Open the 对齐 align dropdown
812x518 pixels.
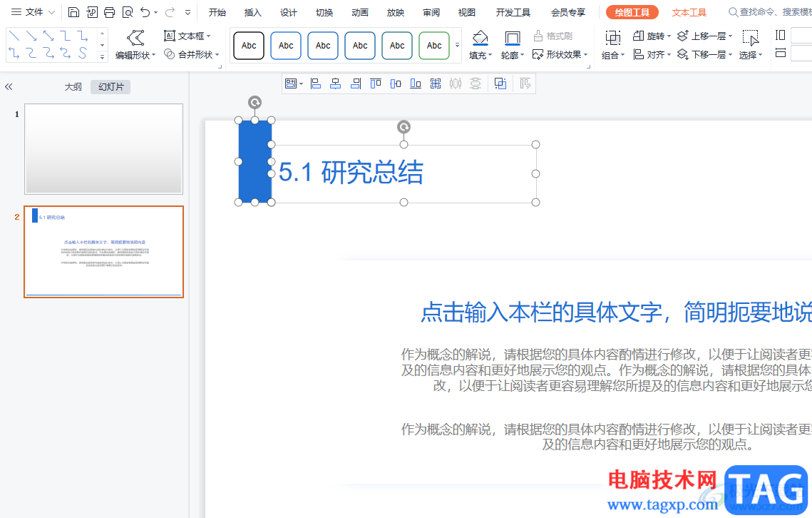(x=669, y=54)
